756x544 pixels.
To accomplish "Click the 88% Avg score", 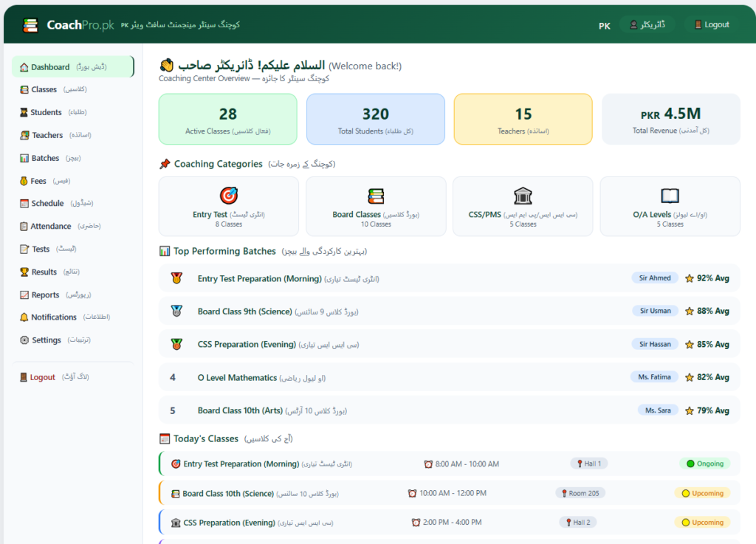I will click(712, 311).
